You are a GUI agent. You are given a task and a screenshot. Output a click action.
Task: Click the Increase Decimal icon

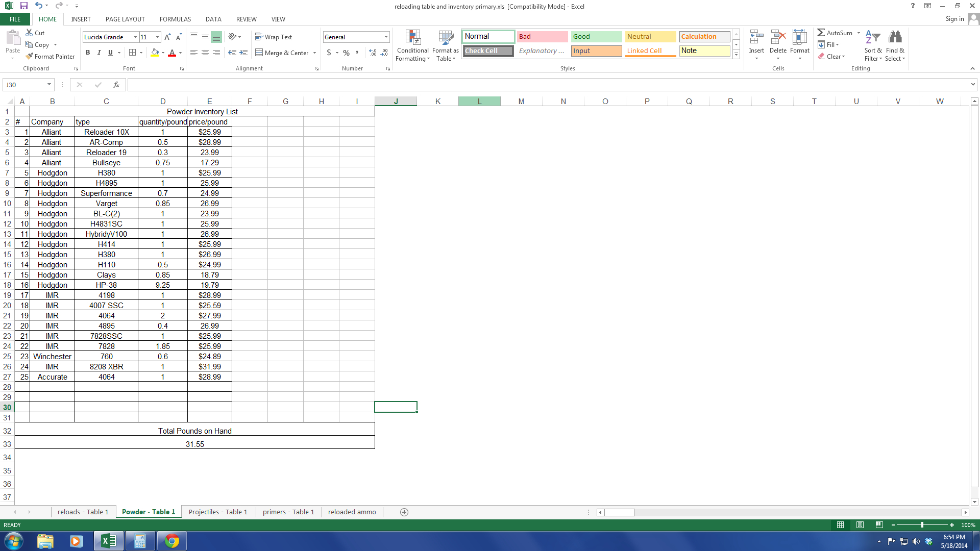pyautogui.click(x=373, y=53)
